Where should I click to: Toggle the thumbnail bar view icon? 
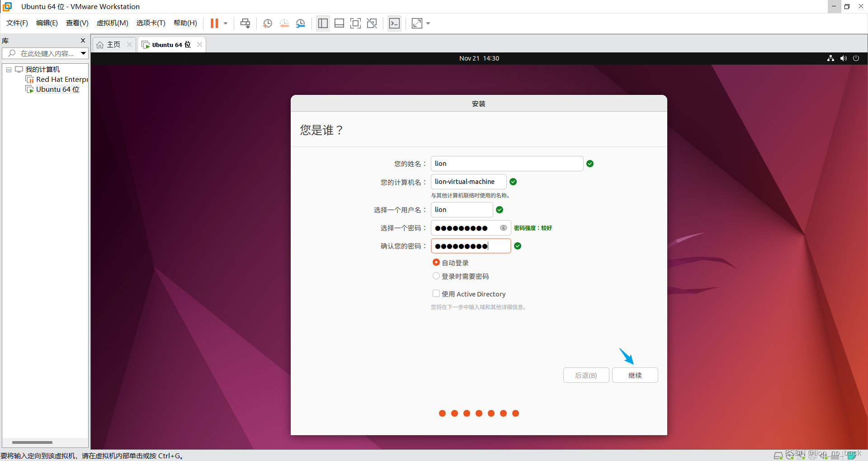point(339,24)
